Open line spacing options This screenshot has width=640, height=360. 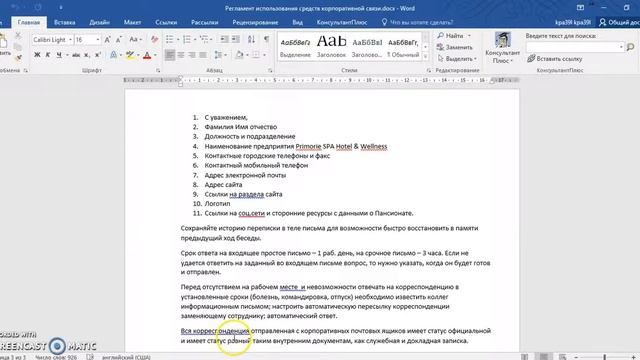(218, 55)
